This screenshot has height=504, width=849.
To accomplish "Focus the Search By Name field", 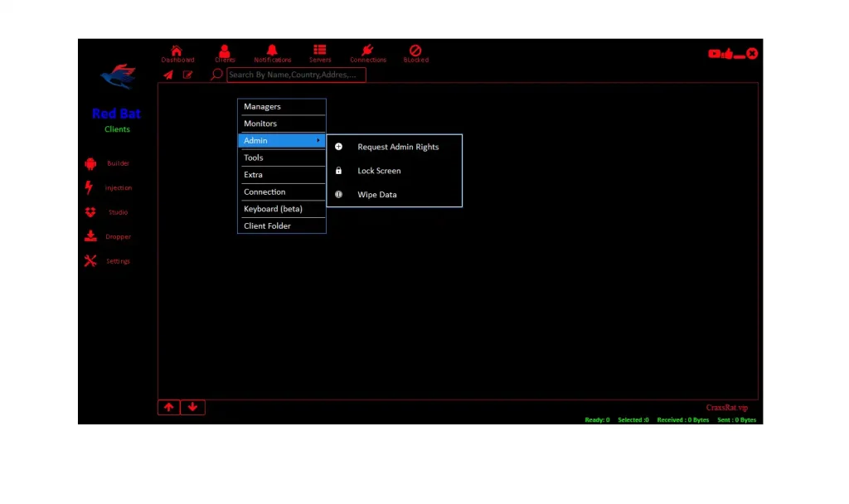I will 295,75.
